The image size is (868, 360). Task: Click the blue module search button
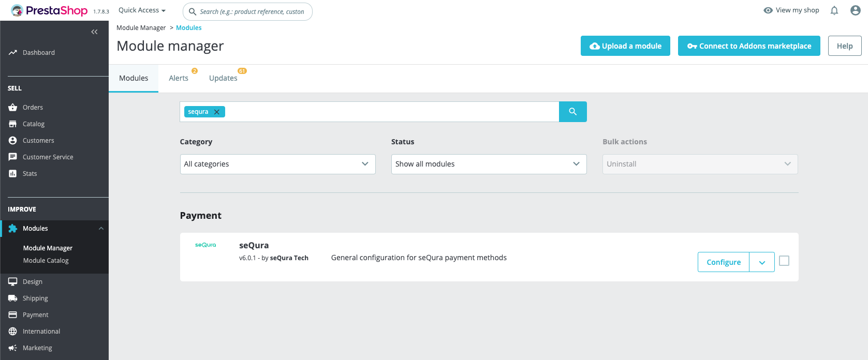[572, 112]
